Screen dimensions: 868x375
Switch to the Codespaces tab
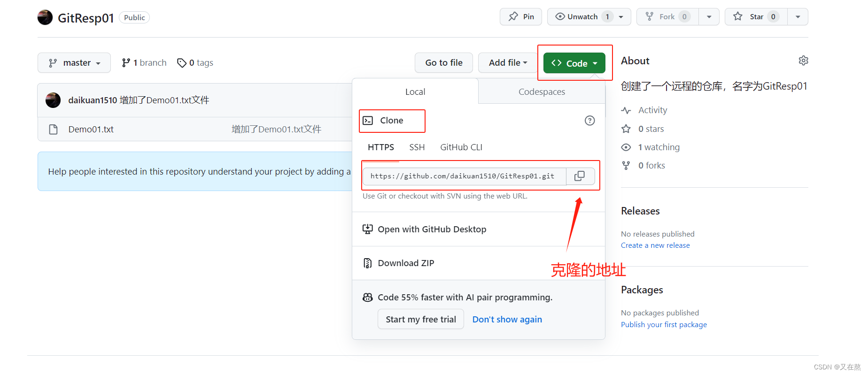point(542,92)
